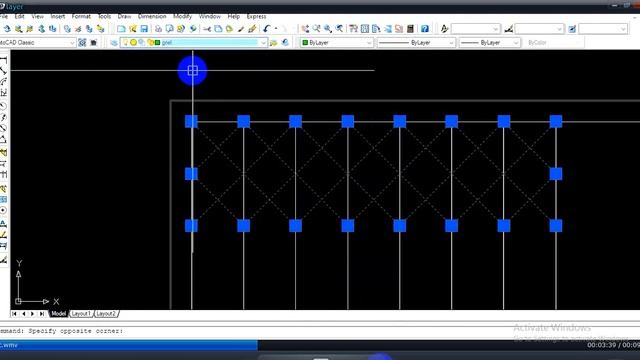Viewport: 640px width, 360px height.
Task: Open the Modify menu
Action: 182,16
